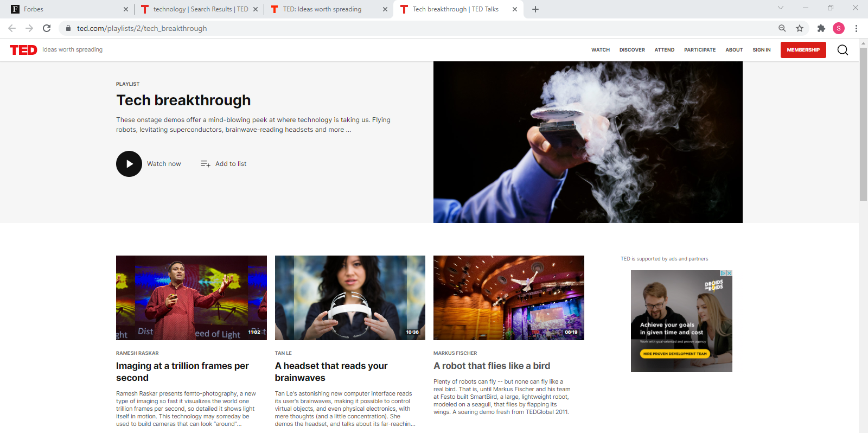Click the vertical page scrollbar

coord(863,125)
